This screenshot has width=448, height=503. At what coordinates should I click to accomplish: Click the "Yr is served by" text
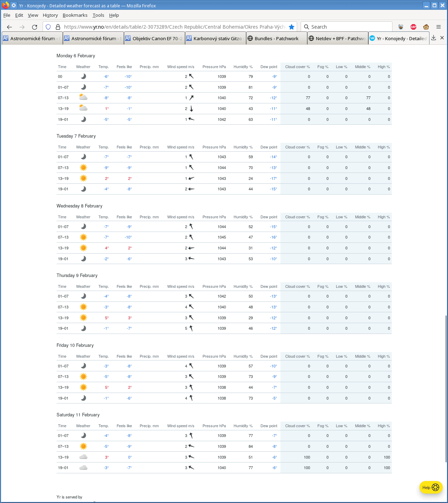pyautogui.click(x=69, y=497)
